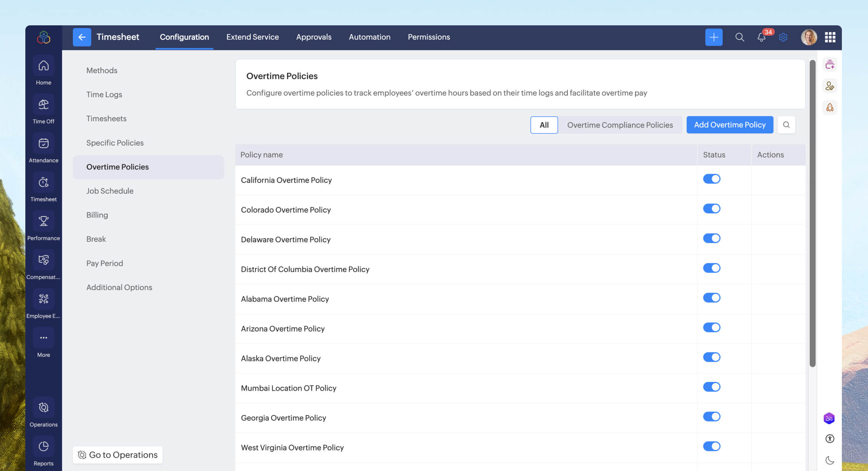Toggle dark mode moon icon
The image size is (868, 471).
tap(830, 460)
